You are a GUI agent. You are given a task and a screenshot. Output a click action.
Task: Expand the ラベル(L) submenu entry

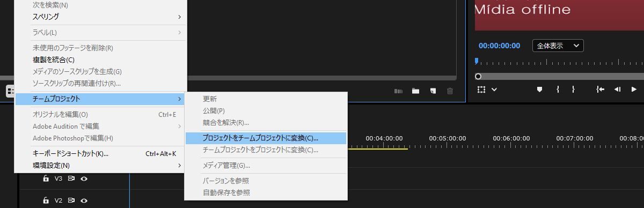[x=100, y=33]
